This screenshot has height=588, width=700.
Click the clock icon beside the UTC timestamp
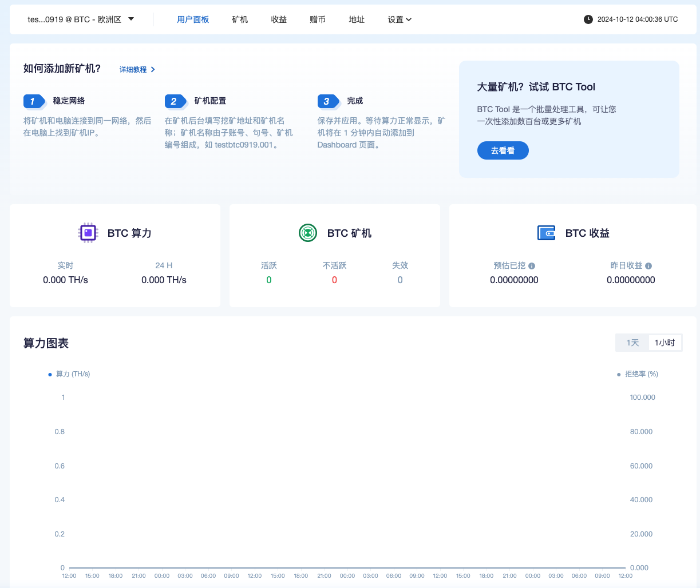[588, 19]
